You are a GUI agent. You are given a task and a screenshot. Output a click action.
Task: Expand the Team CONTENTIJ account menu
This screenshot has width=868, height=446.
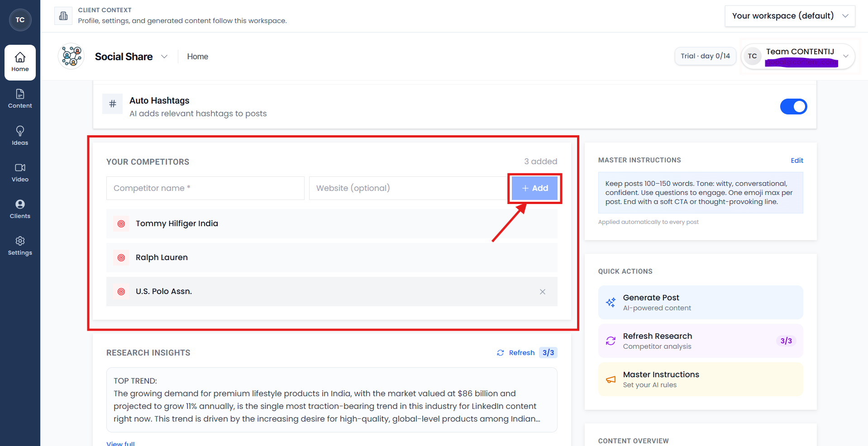[x=845, y=56]
